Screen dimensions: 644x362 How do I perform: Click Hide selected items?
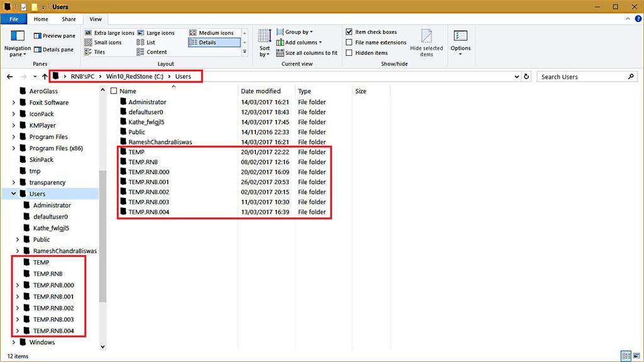(426, 43)
